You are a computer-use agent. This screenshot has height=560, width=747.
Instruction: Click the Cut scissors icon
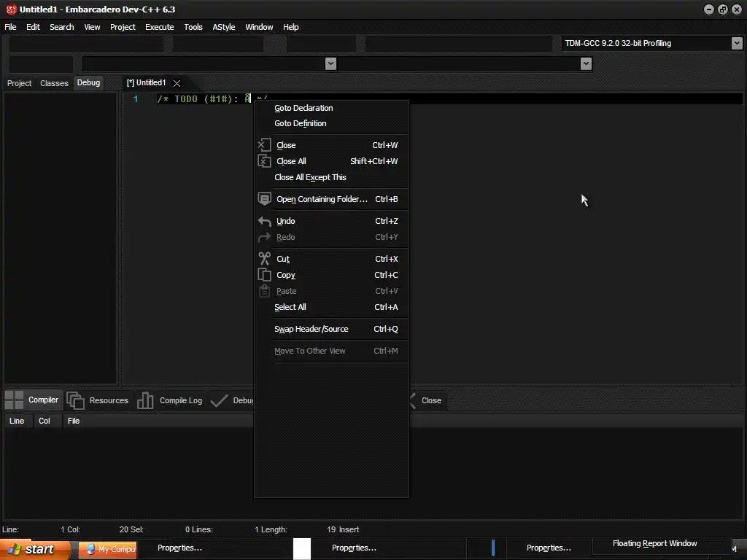264,259
